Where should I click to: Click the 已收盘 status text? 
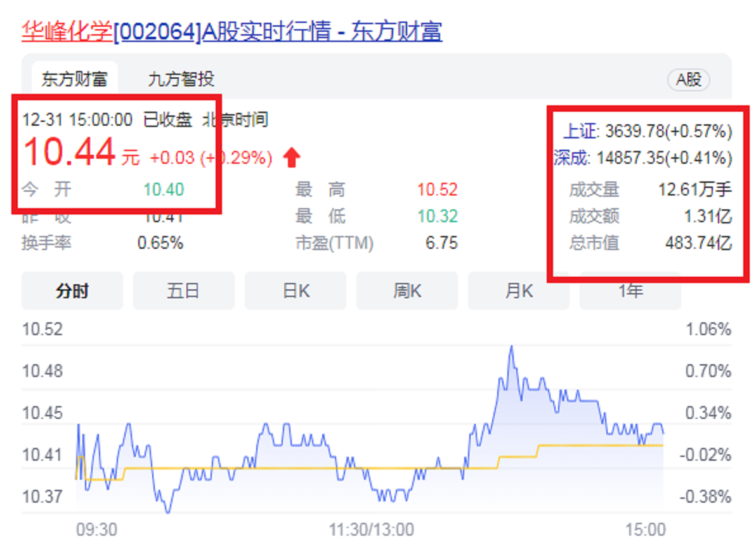pyautogui.click(x=168, y=120)
